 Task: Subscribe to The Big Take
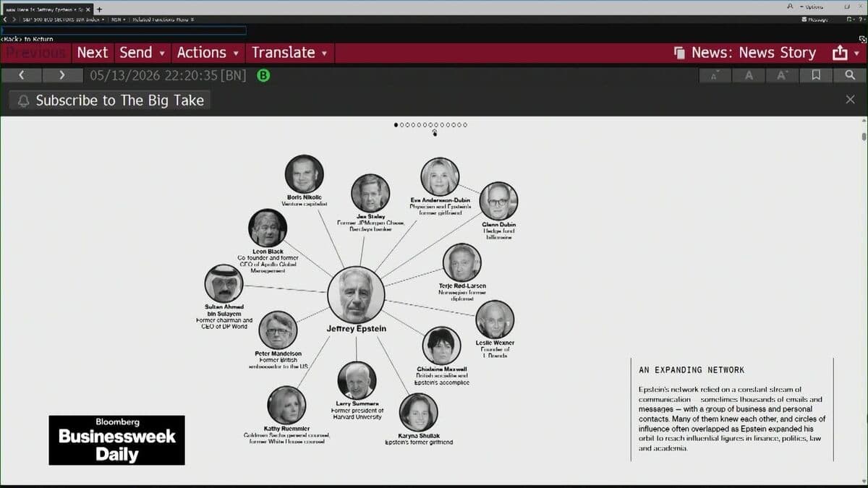pos(110,100)
